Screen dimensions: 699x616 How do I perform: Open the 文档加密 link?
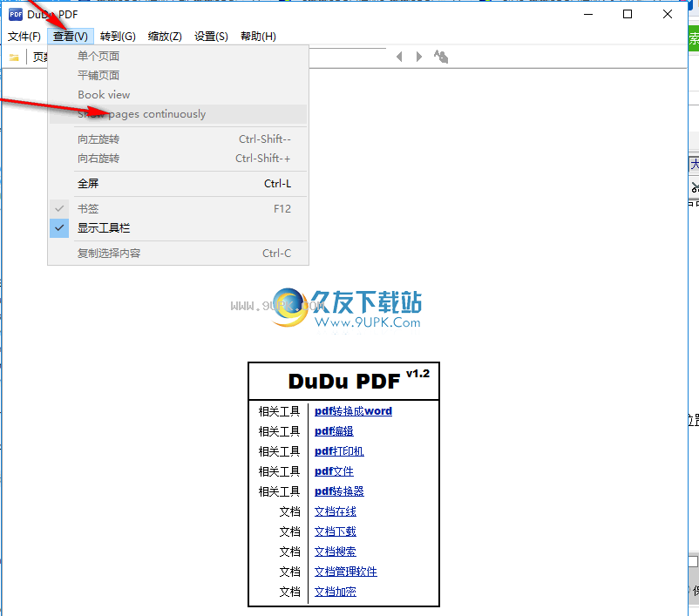336,592
